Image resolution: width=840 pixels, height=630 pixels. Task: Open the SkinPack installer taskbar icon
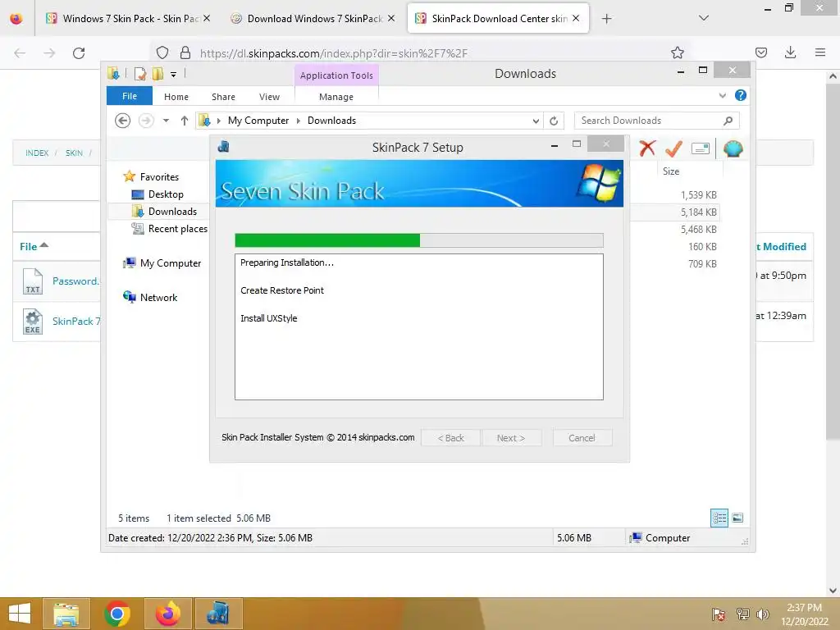point(218,614)
